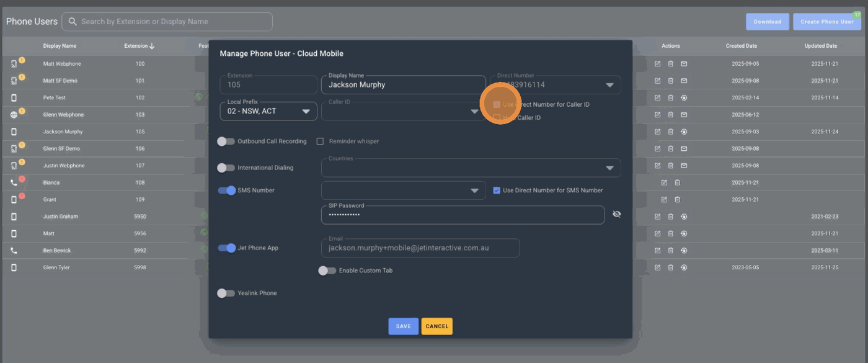Edit the Matt Webphone row
This screenshot has width=868, height=363.
tap(658, 63)
